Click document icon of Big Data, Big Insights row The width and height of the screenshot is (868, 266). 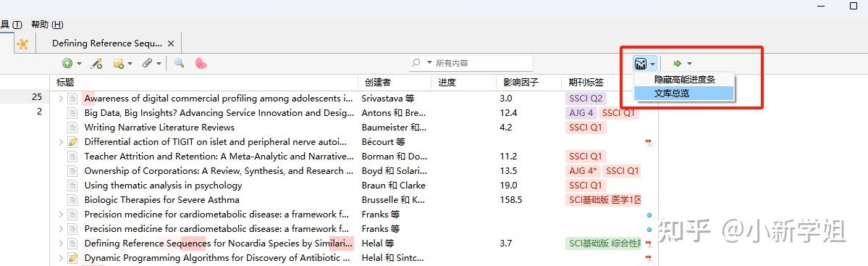(x=72, y=113)
